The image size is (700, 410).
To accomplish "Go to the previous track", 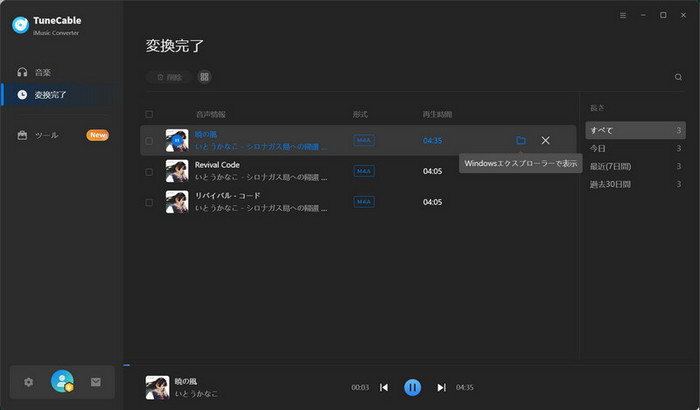I will (384, 387).
